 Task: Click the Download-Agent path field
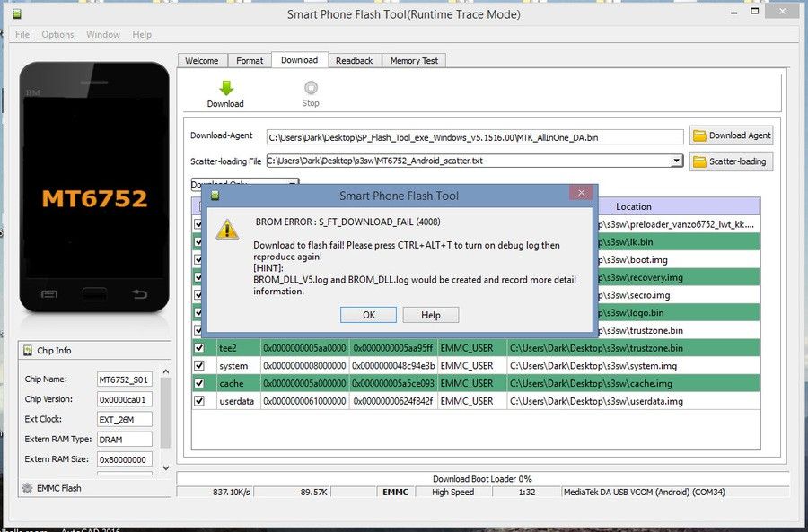[x=475, y=137]
